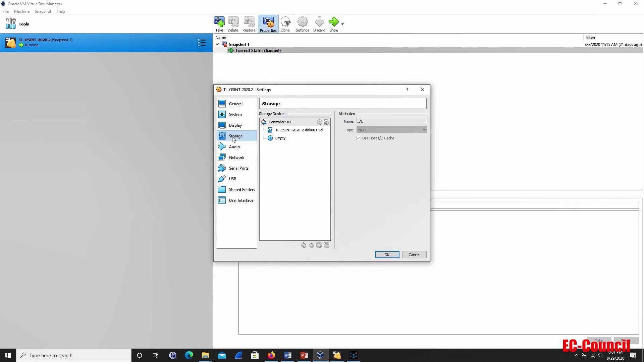Viewport: 644px width, 362px height.
Task: Click add optical drive icon on IDE controller
Action: point(320,122)
